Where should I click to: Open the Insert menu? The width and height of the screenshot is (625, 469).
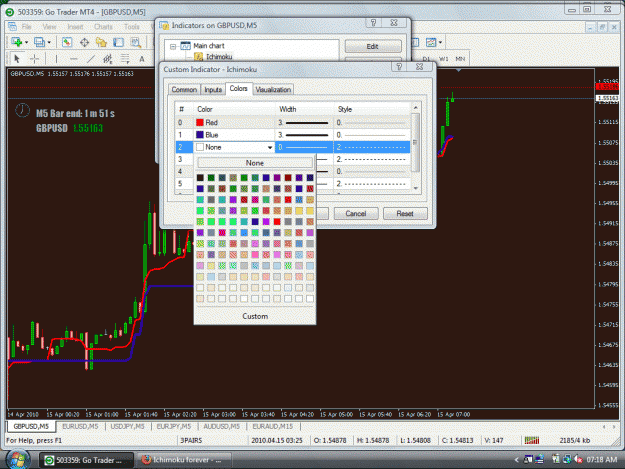pos(75,27)
